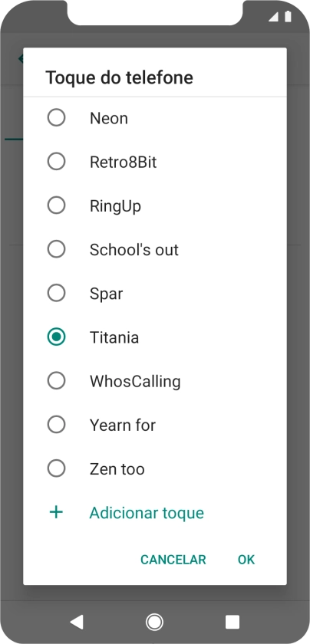The height and width of the screenshot is (644, 310).
Task: Tap the Titania ringtone label
Action: point(114,337)
